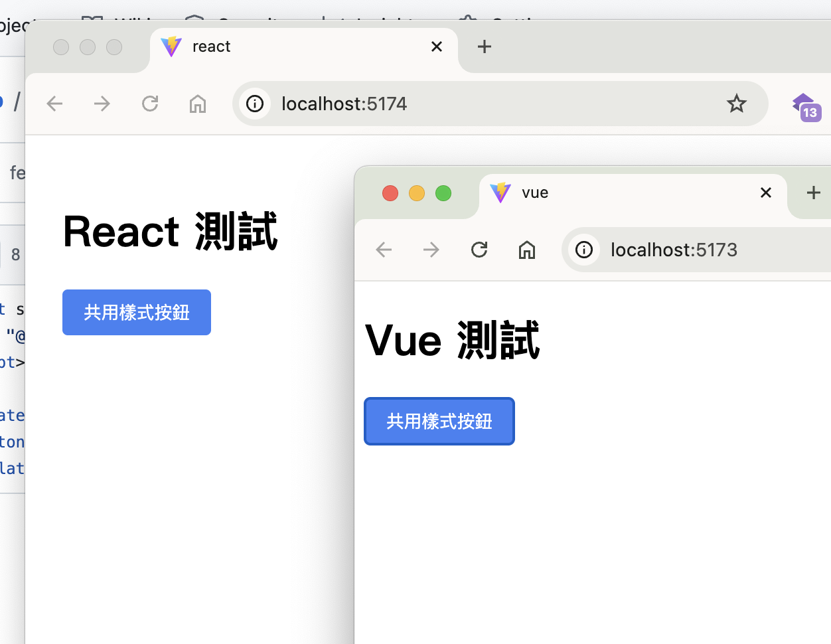Viewport: 831px width, 644px height.
Task: Click the Vue 測試 heading
Action: click(453, 341)
